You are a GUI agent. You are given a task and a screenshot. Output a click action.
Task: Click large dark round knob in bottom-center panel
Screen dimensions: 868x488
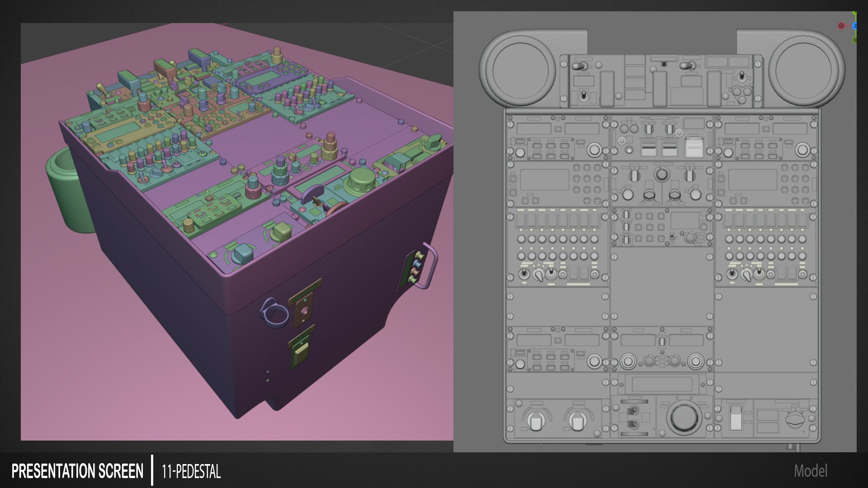pos(684,418)
